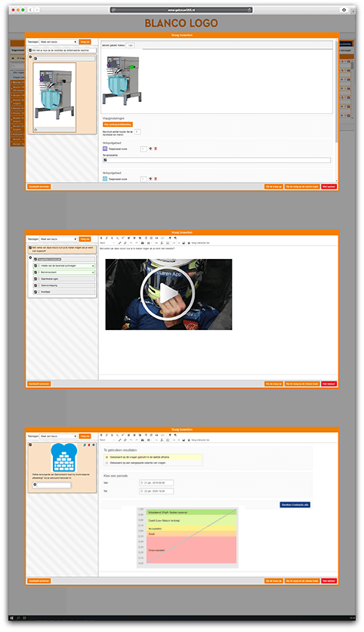Click the Van start date field
Image resolution: width=364 pixels, height=632 pixels.
click(156, 482)
